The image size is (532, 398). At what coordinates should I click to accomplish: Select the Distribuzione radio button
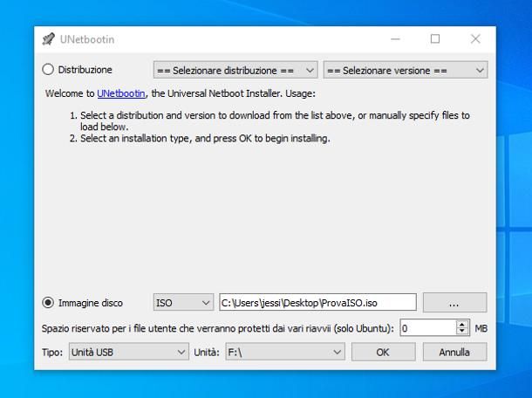click(x=48, y=70)
